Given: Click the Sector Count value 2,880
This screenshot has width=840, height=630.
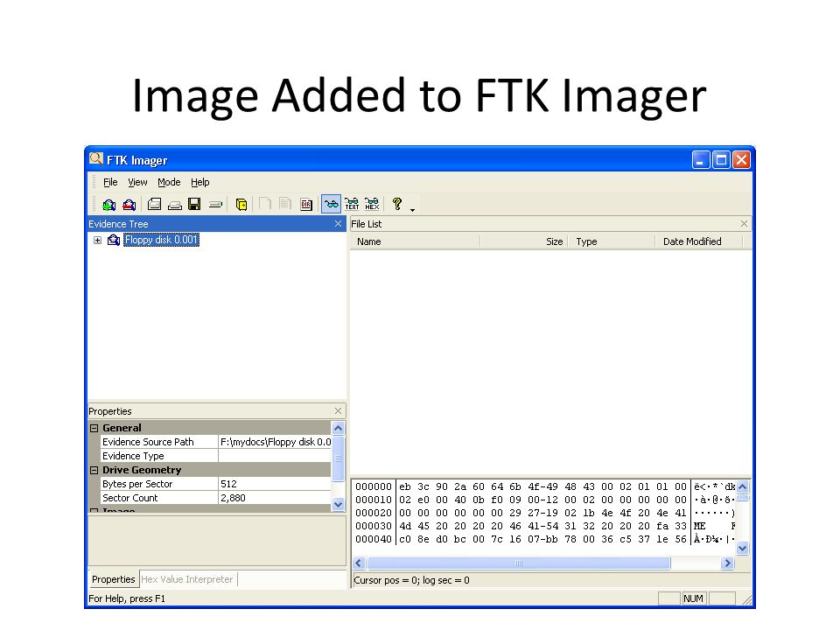Looking at the screenshot, I should coord(276,498).
